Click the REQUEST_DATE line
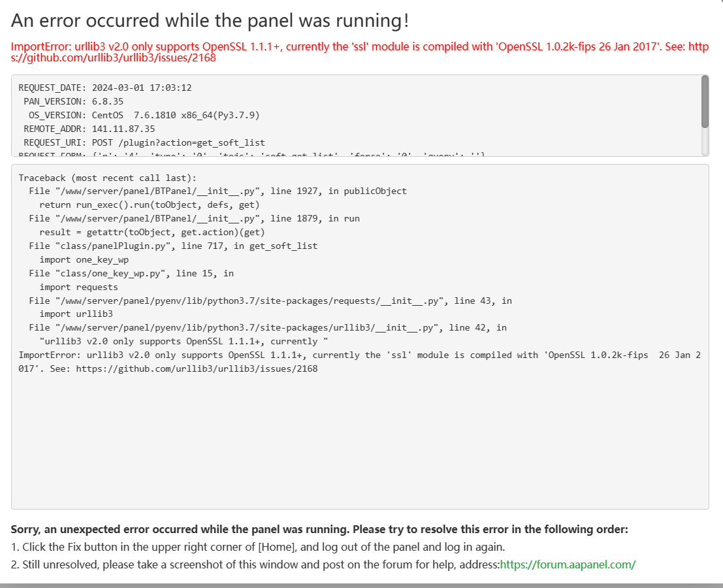 click(x=105, y=88)
